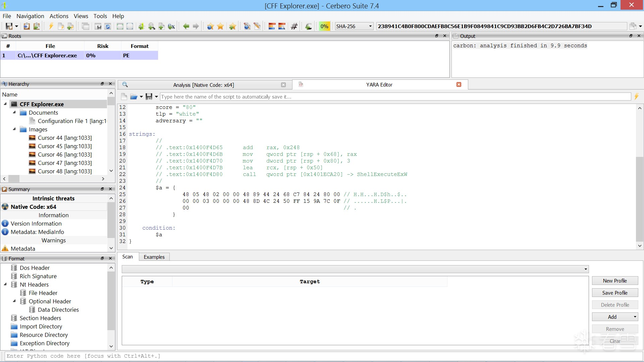Click the save icon in main toolbar
Image resolution: width=644 pixels, height=362 pixels.
click(x=9, y=26)
